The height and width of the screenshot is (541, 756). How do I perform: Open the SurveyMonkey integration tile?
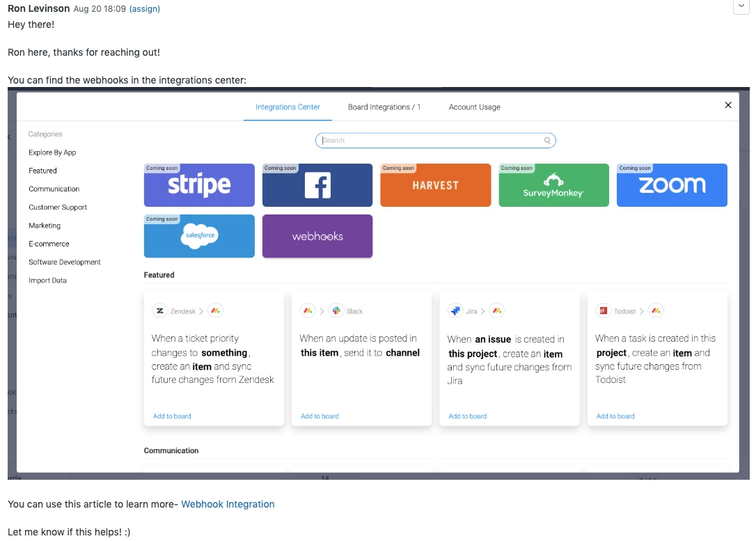(553, 185)
